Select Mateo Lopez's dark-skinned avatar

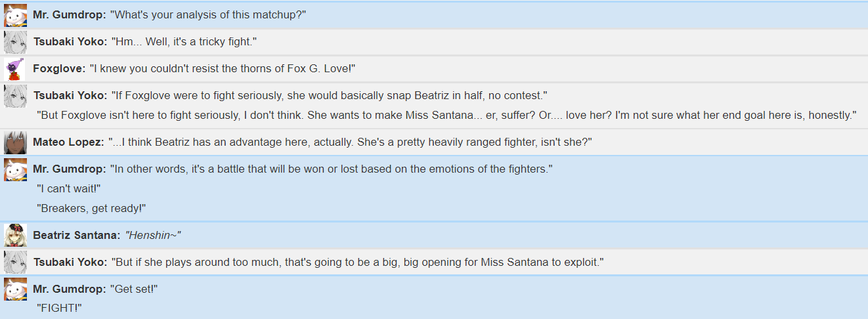pos(16,142)
